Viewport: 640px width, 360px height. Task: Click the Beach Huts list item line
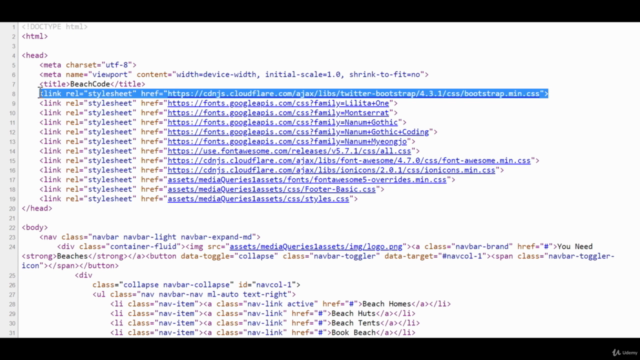click(263, 313)
